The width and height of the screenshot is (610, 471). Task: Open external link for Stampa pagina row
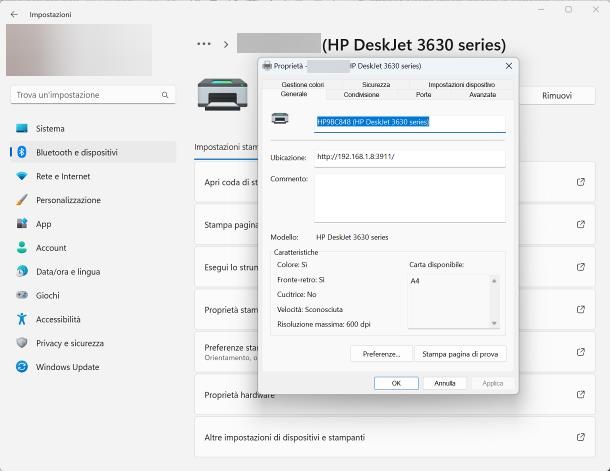(x=580, y=224)
